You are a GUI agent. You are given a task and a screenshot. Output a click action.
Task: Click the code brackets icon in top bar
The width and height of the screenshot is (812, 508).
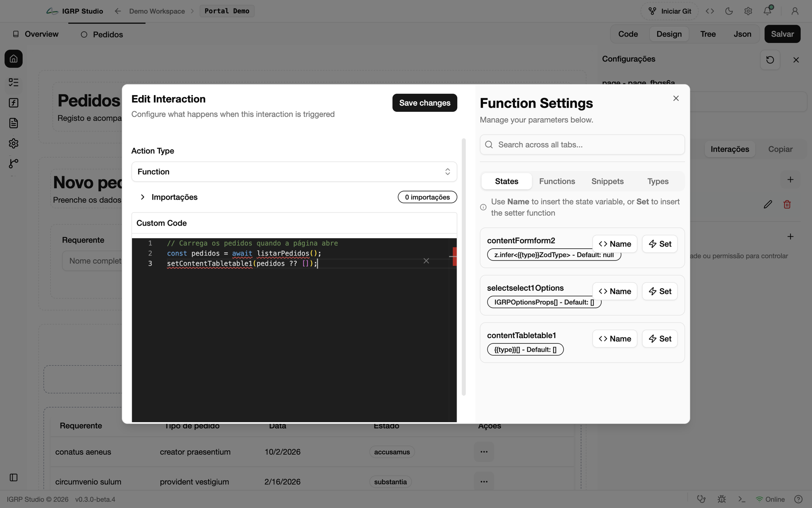[710, 11]
